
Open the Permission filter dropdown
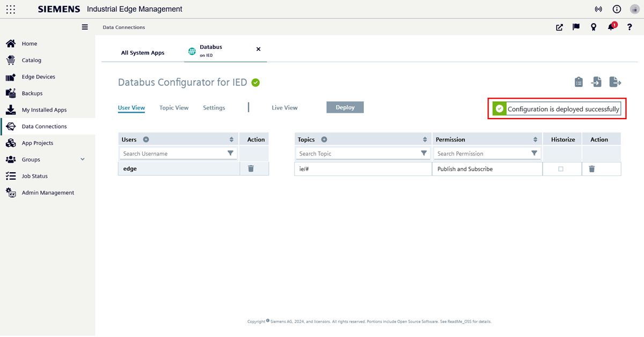[x=534, y=153]
